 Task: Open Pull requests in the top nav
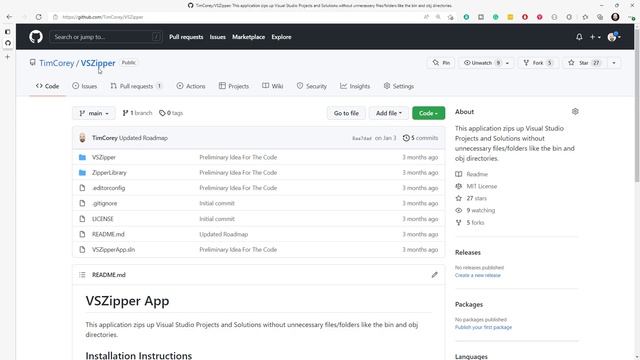186,37
